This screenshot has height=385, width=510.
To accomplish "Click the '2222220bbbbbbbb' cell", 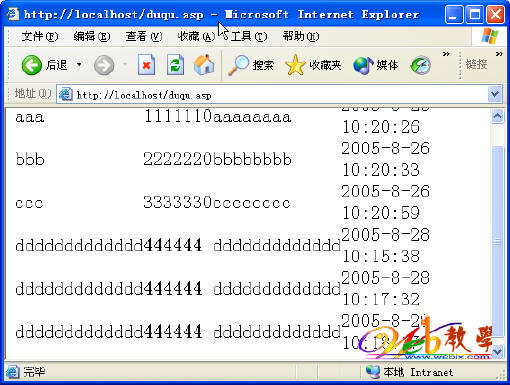I will pyautogui.click(x=217, y=159).
